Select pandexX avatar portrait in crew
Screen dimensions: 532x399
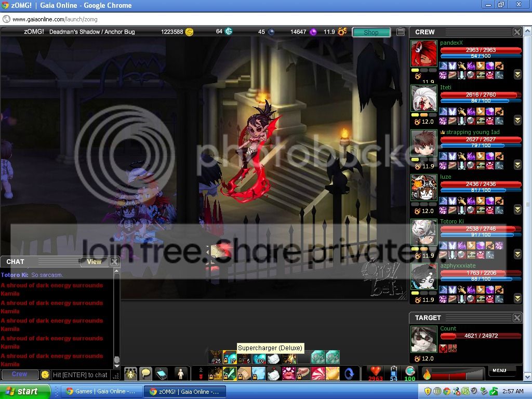coord(423,54)
